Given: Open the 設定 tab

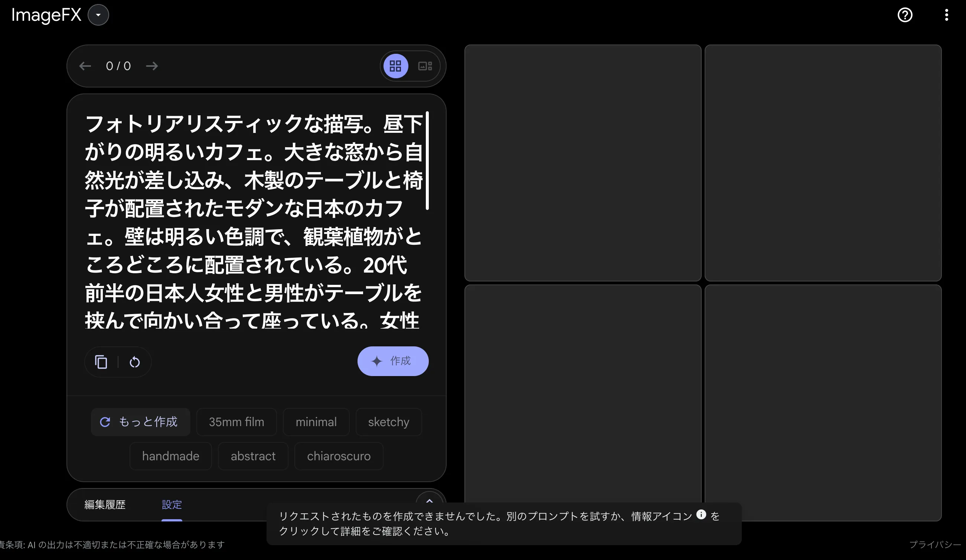Looking at the screenshot, I should coord(172,505).
